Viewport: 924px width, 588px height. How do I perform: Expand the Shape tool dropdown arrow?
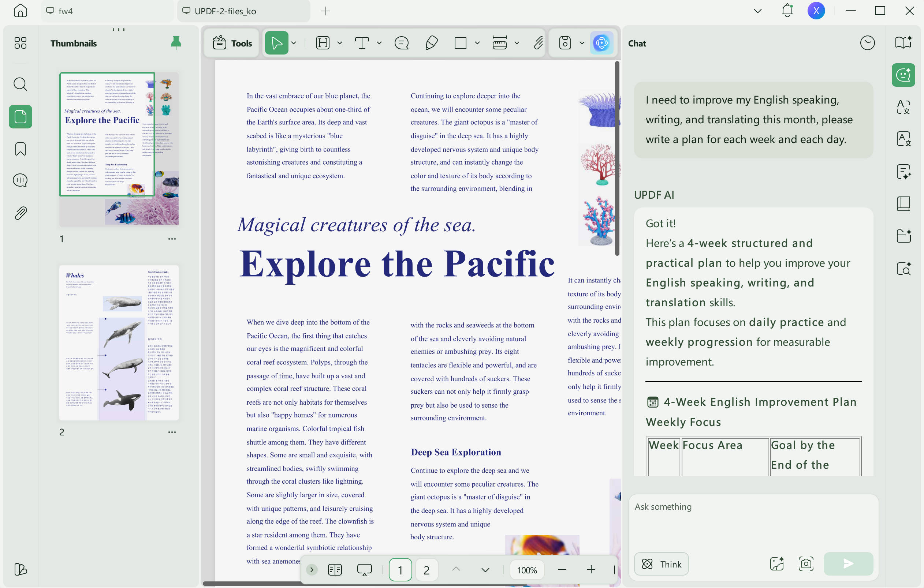coord(477,43)
